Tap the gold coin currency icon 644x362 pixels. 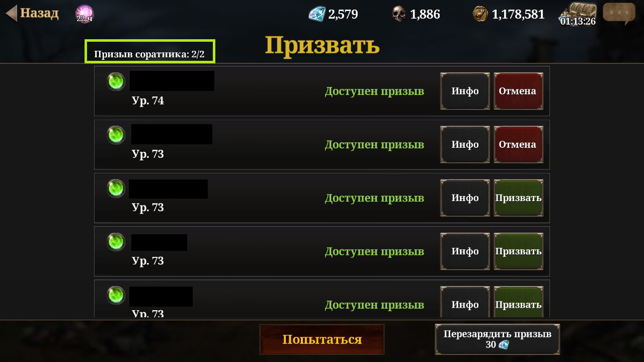coord(480,14)
